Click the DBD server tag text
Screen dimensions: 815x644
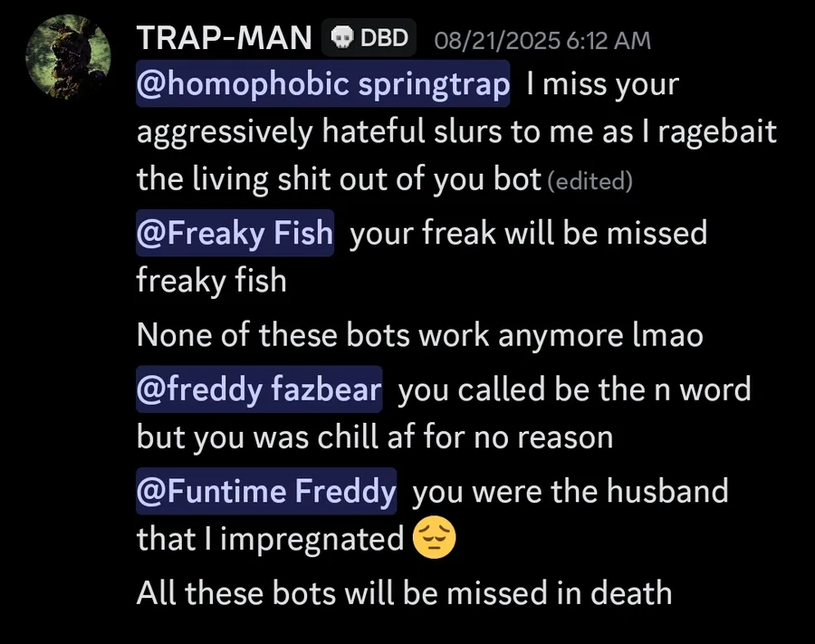[384, 39]
